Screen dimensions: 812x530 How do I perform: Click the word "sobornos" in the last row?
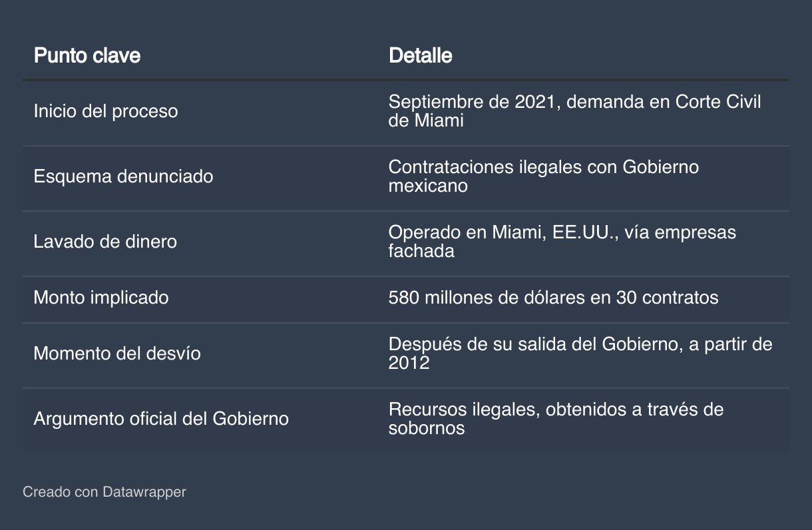pyautogui.click(x=426, y=428)
